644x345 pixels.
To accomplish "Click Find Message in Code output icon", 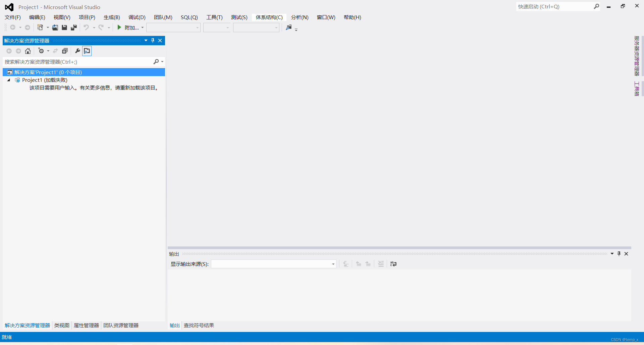I will coord(346,264).
